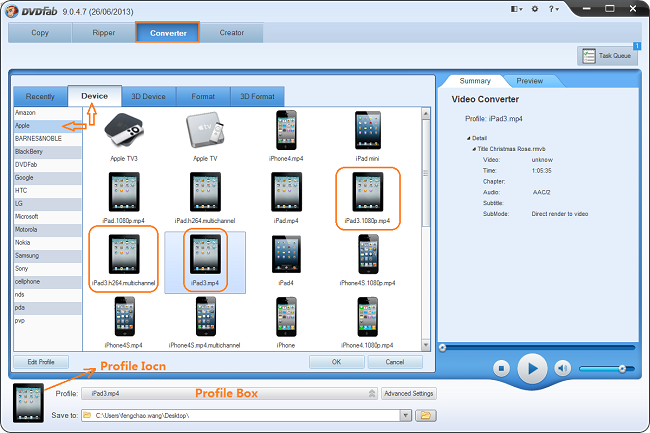Open the Task Queue

pyautogui.click(x=607, y=56)
